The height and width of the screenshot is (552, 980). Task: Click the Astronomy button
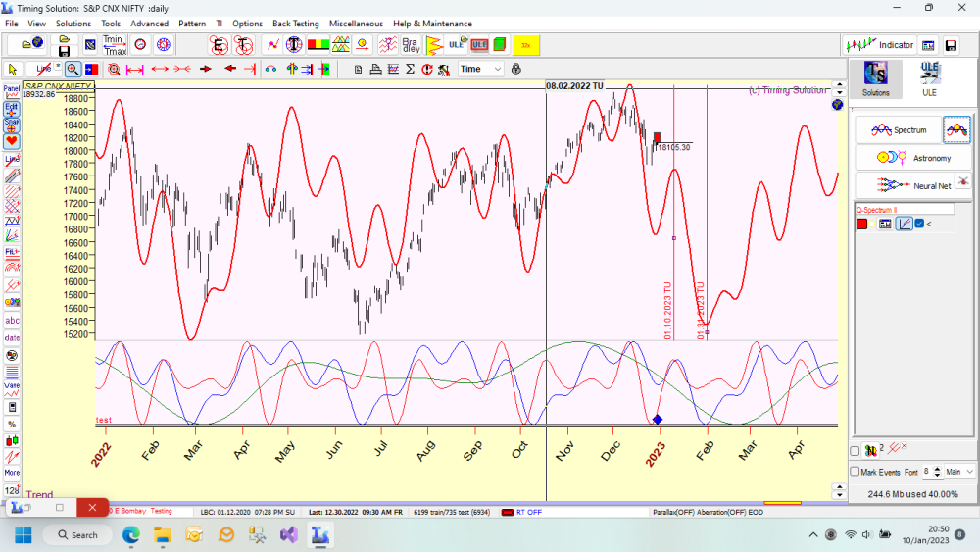point(913,158)
